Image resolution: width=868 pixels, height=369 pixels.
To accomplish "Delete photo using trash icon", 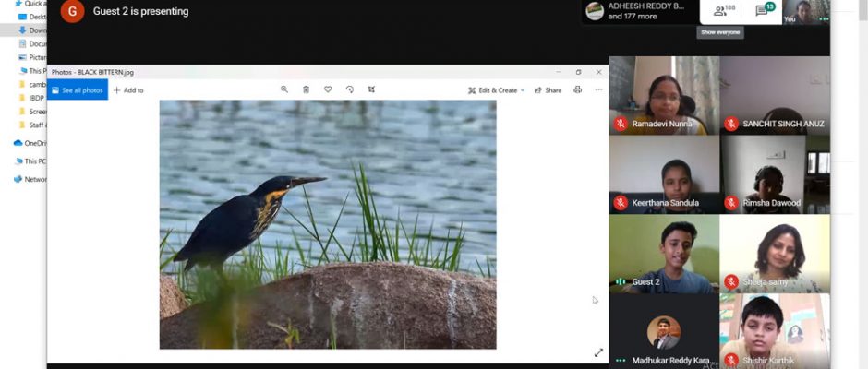I will pyautogui.click(x=307, y=89).
